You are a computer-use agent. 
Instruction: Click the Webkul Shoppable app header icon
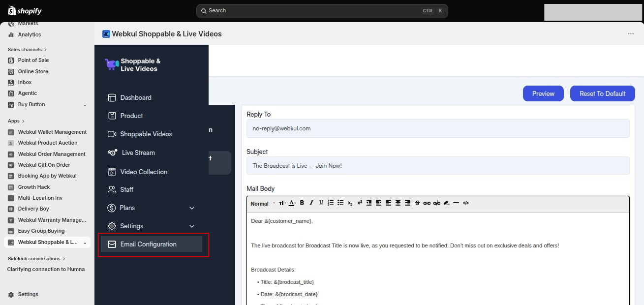pyautogui.click(x=106, y=34)
